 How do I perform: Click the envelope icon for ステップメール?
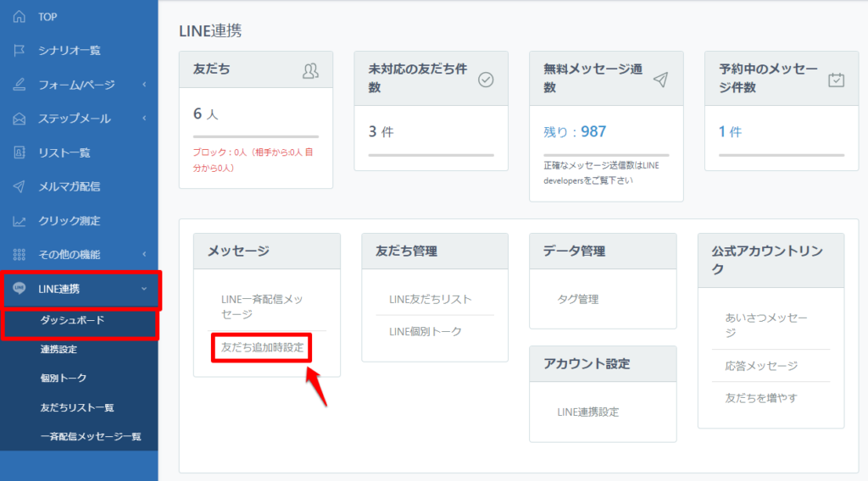[19, 119]
